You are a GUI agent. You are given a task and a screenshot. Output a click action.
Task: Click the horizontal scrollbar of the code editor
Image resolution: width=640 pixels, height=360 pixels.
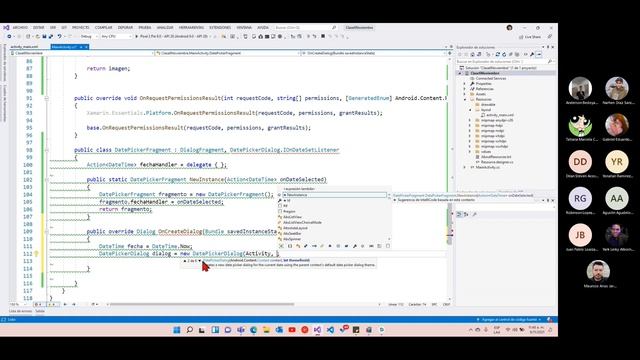pyautogui.click(x=202, y=304)
